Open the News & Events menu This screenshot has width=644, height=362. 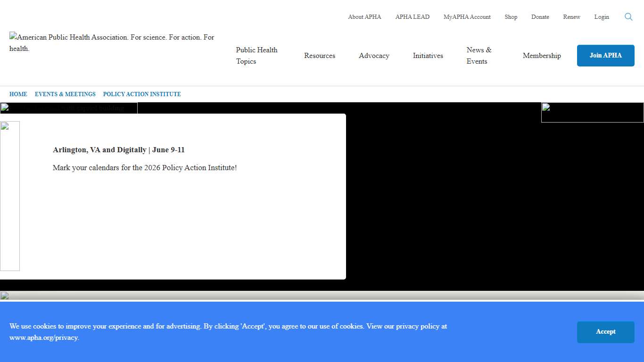point(479,56)
